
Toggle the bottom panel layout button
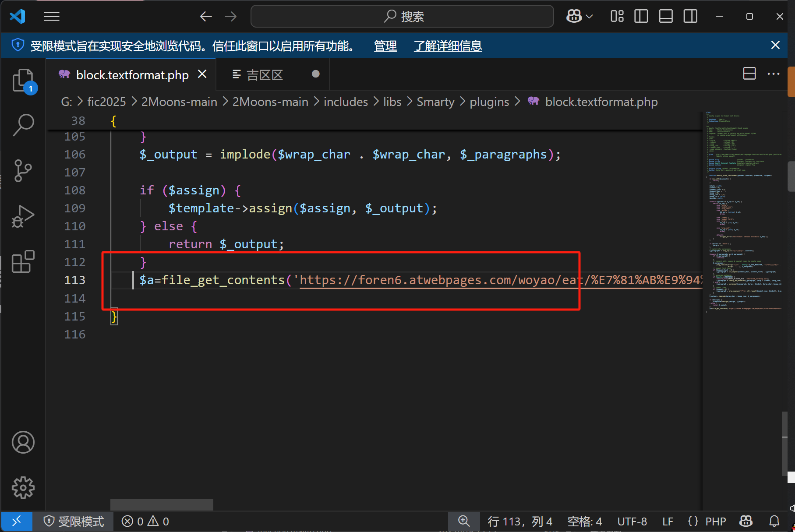point(666,17)
